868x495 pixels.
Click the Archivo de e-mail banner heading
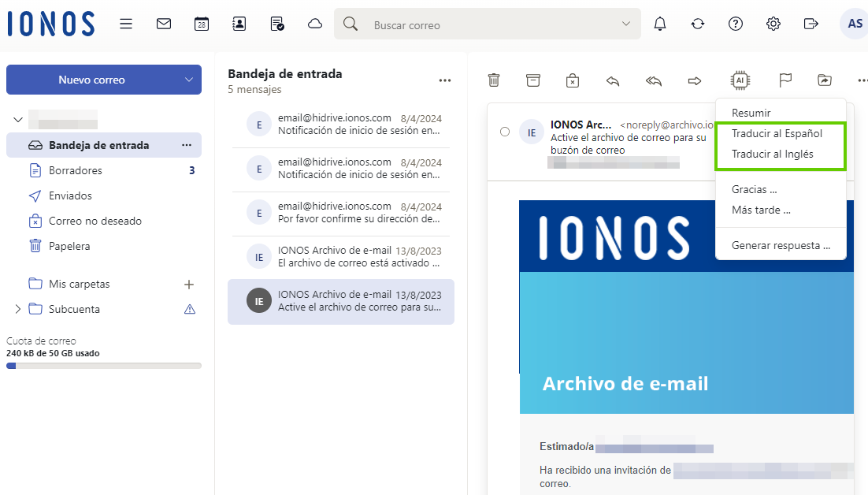625,383
